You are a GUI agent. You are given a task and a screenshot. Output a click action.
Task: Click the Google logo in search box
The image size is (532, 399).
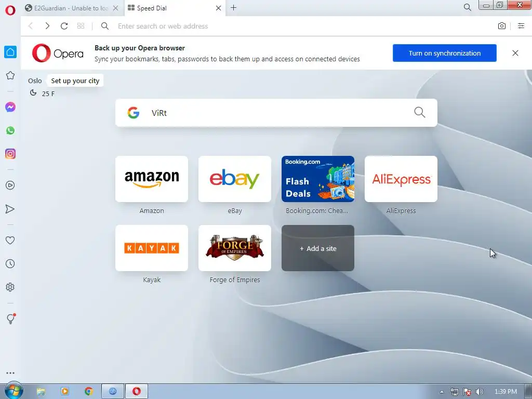pyautogui.click(x=134, y=113)
